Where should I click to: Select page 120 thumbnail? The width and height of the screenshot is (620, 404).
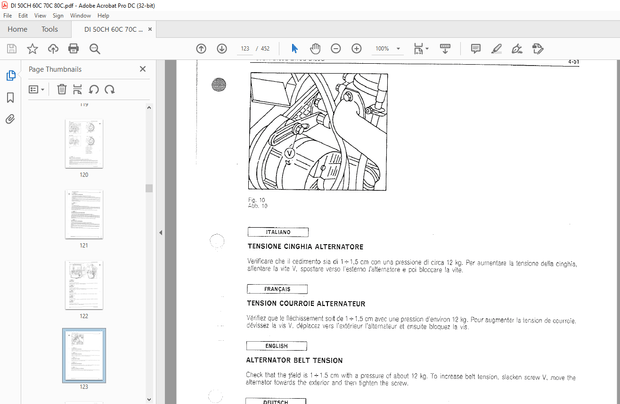point(84,144)
